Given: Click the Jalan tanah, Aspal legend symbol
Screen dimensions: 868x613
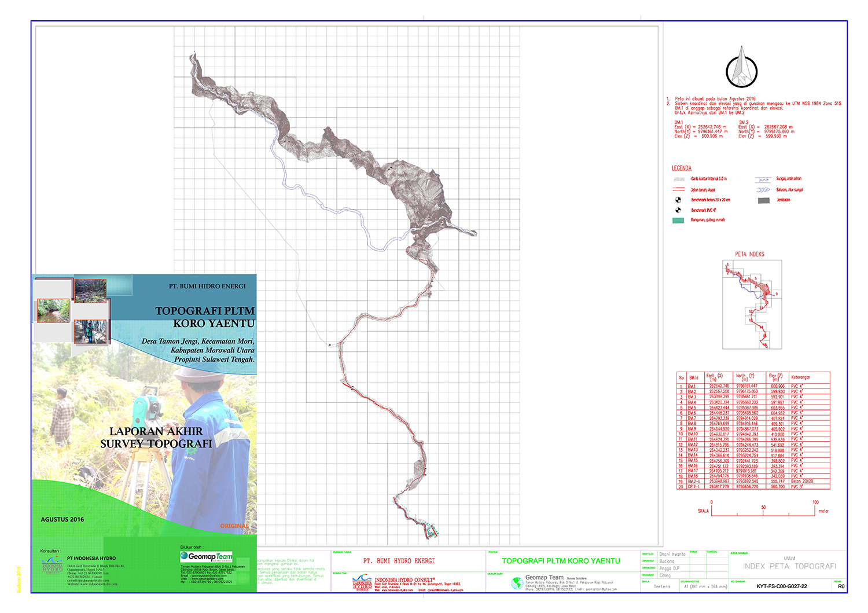Looking at the screenshot, I should (679, 189).
